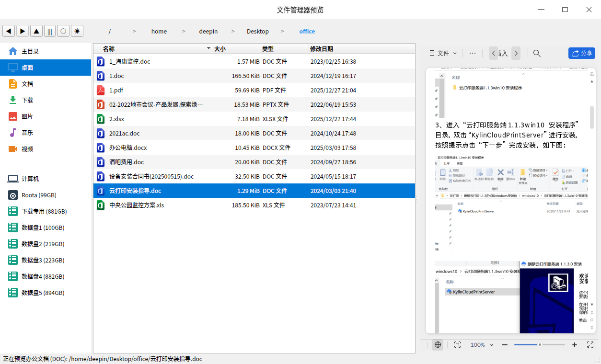601x364 pixels.
Task: Open 下载 in the sidebar
Action: click(46, 100)
